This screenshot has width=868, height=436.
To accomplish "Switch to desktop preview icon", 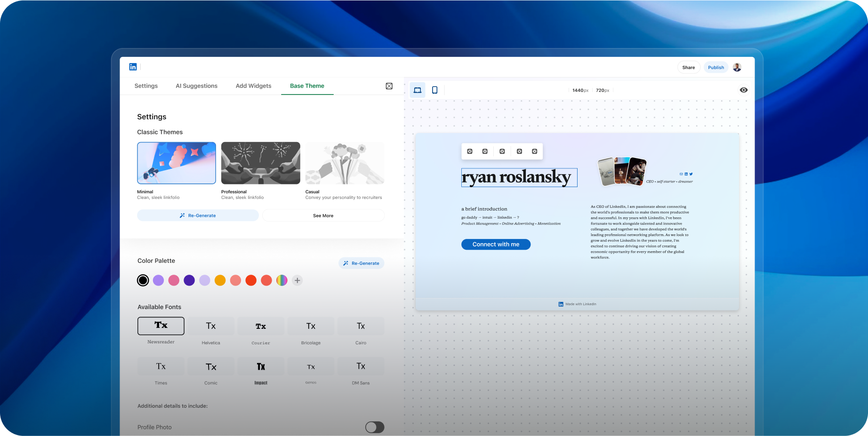I will pyautogui.click(x=418, y=90).
